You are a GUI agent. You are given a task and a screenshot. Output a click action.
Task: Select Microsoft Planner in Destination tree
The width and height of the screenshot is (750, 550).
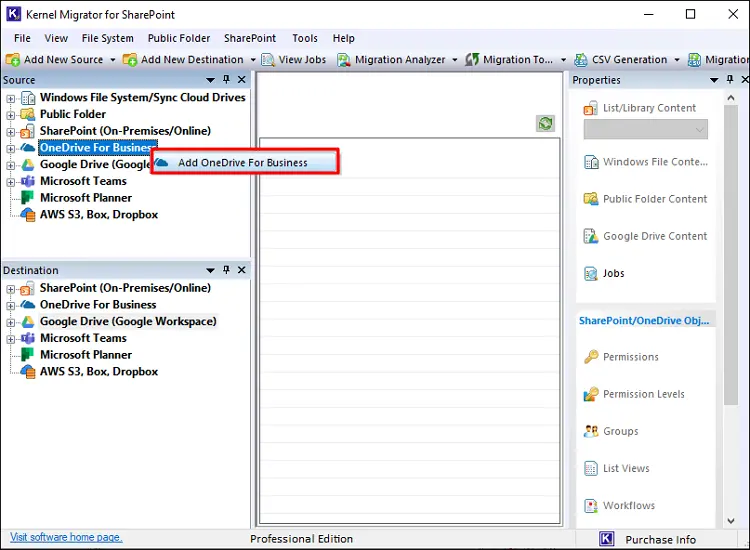(86, 355)
